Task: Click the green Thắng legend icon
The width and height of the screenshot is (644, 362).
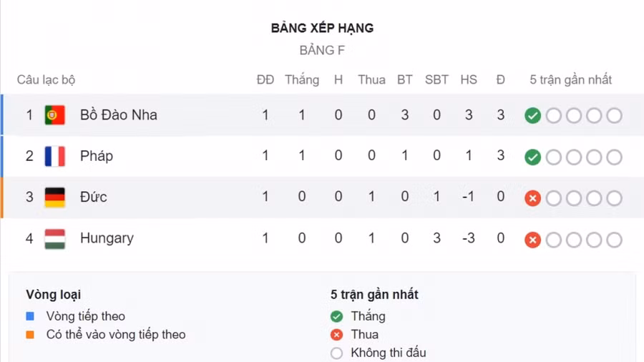Action: pos(337,316)
